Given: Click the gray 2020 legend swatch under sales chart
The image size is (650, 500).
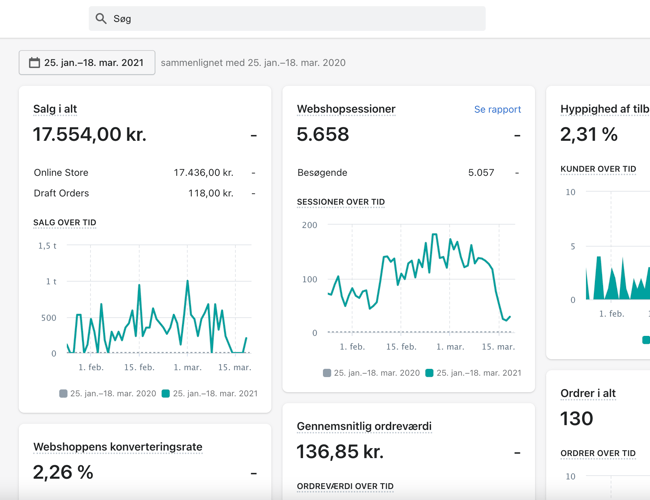Looking at the screenshot, I should click(x=63, y=393).
